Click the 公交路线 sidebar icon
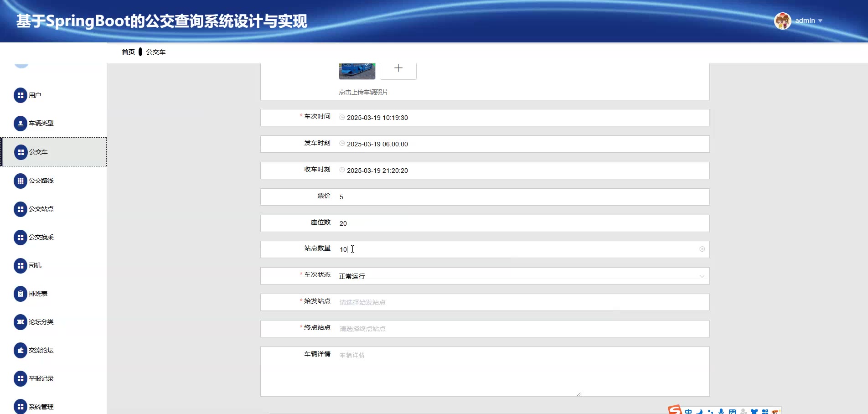Viewport: 868px width, 414px height. pyautogui.click(x=21, y=181)
